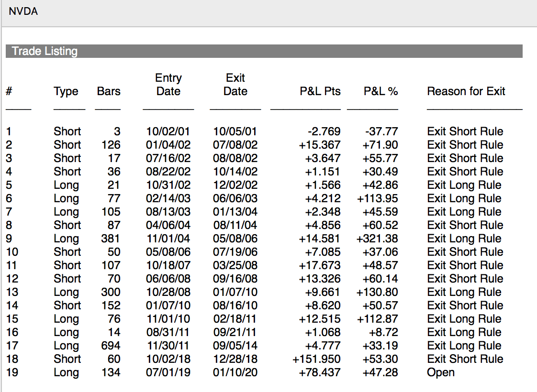This screenshot has height=392, width=537.
Task: Click P&L value -2.769
Action: 324,131
